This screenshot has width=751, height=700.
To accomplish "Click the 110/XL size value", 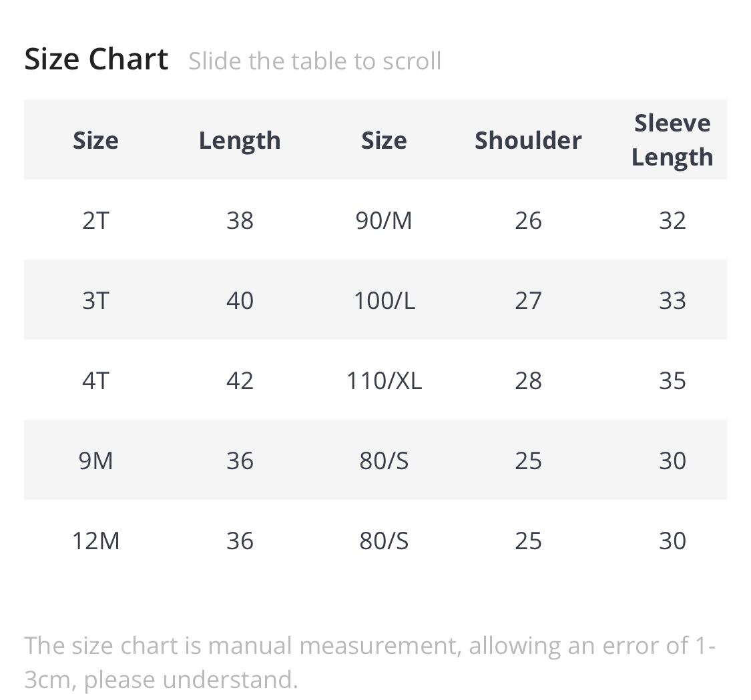I will (x=384, y=380).
